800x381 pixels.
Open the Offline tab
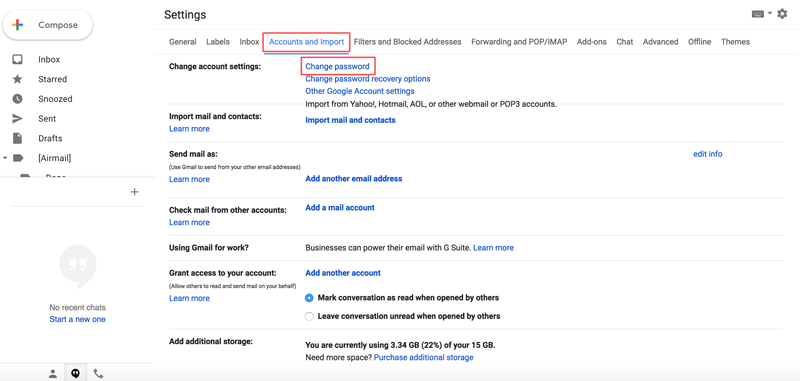[x=699, y=42]
